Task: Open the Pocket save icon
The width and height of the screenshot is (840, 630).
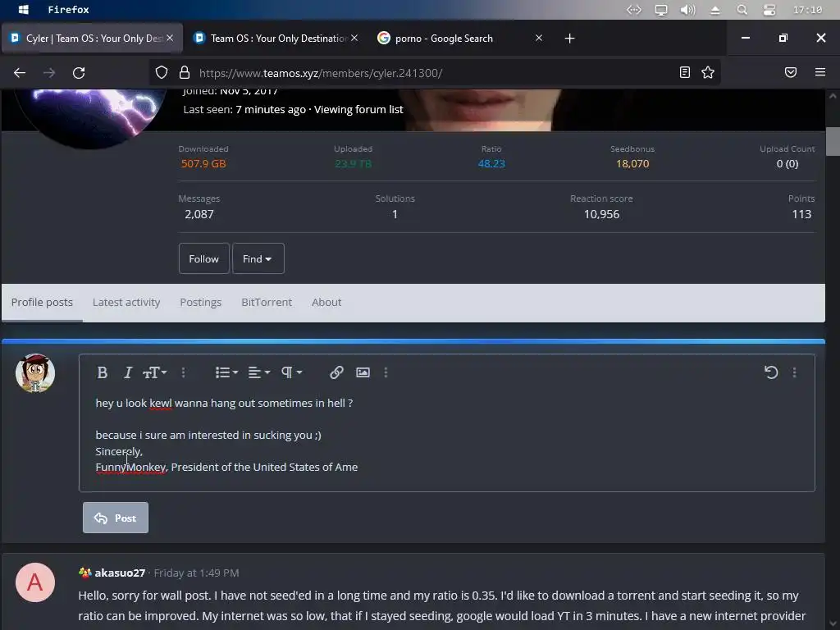Action: pyautogui.click(x=791, y=72)
